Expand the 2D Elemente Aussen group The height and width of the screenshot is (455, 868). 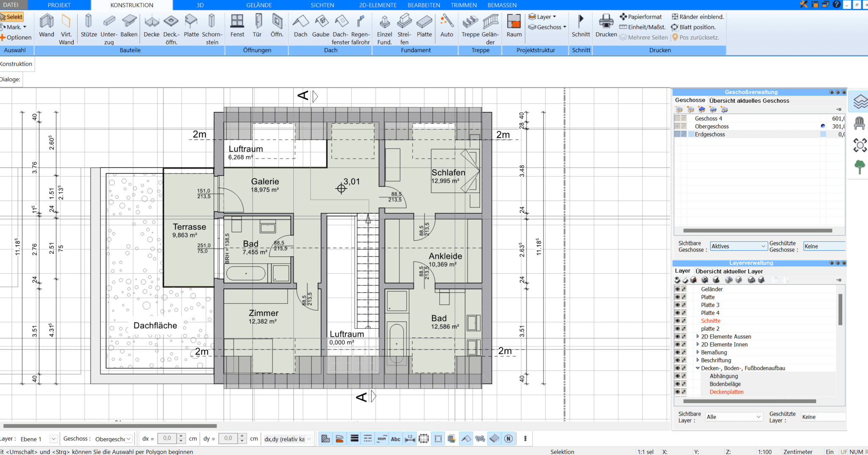tap(698, 337)
